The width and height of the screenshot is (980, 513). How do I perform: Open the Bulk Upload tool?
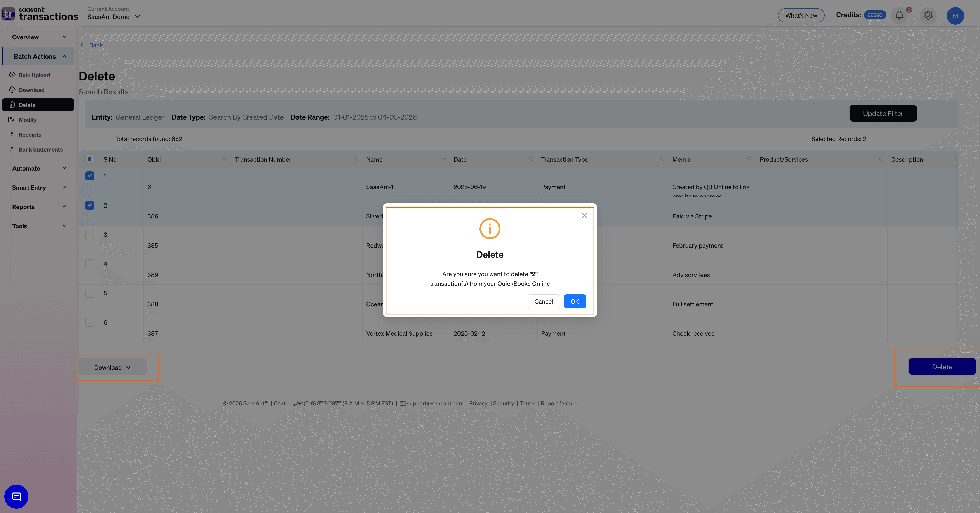point(34,75)
